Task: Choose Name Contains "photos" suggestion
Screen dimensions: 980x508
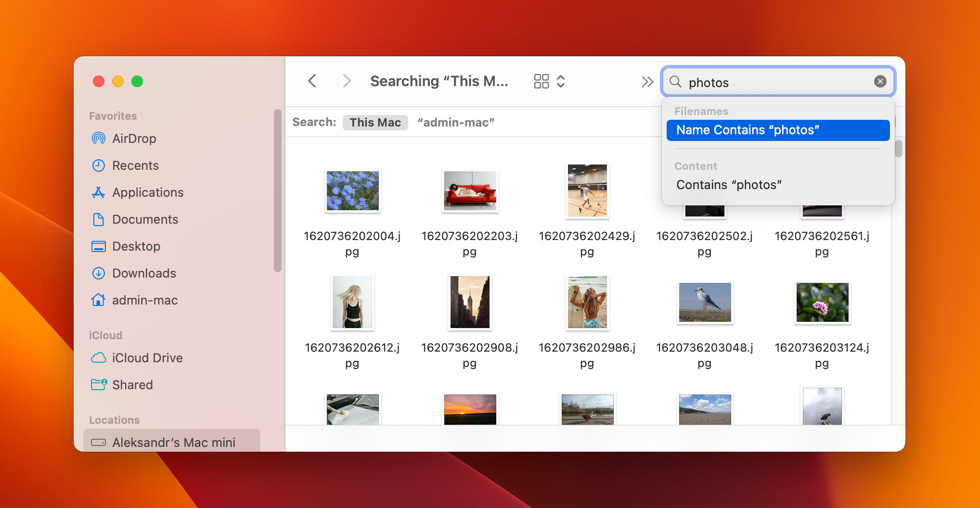Action: coord(778,130)
